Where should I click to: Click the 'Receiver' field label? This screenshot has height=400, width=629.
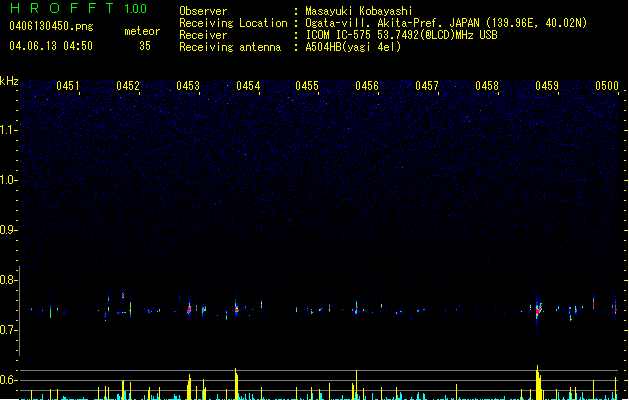click(x=203, y=35)
